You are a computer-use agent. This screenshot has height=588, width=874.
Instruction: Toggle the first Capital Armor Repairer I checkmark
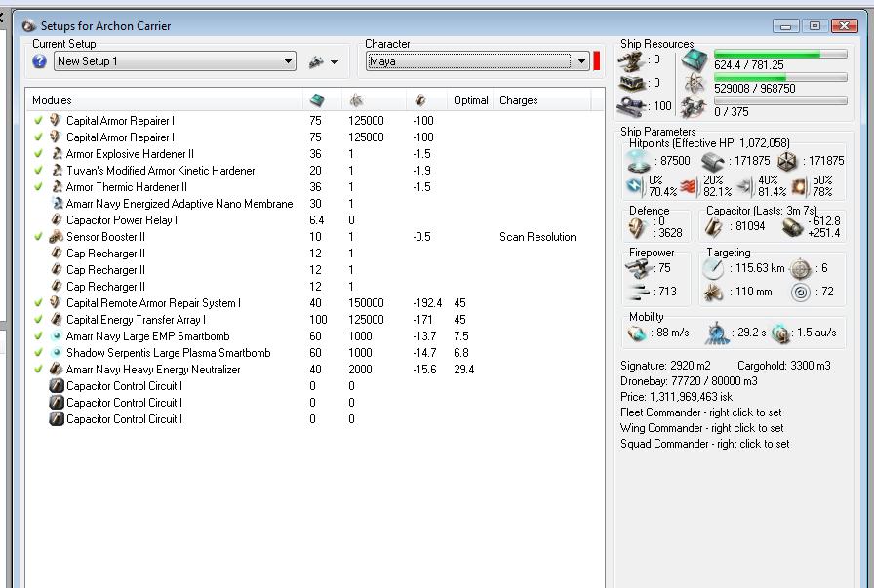pos(38,120)
